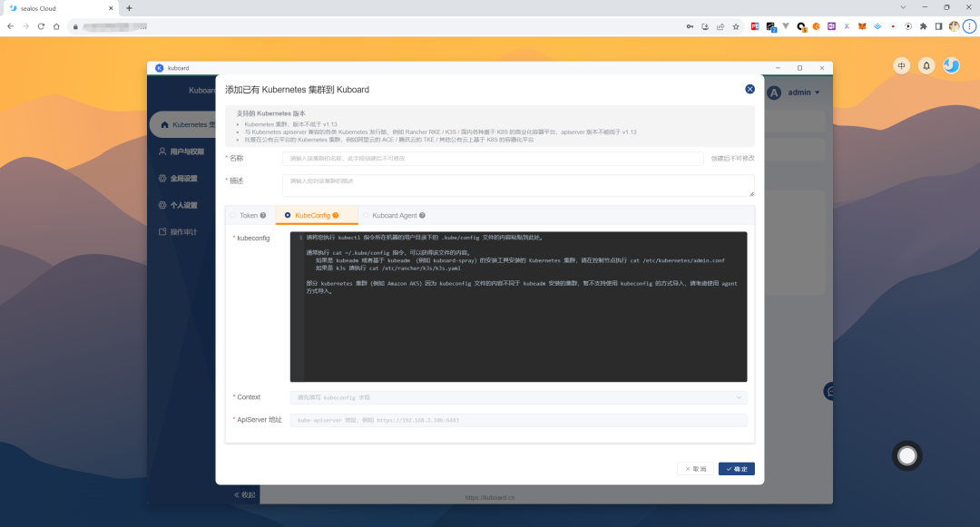The height and width of the screenshot is (527, 980).
Task: Open 个人设置 in the sidebar
Action: (x=178, y=205)
